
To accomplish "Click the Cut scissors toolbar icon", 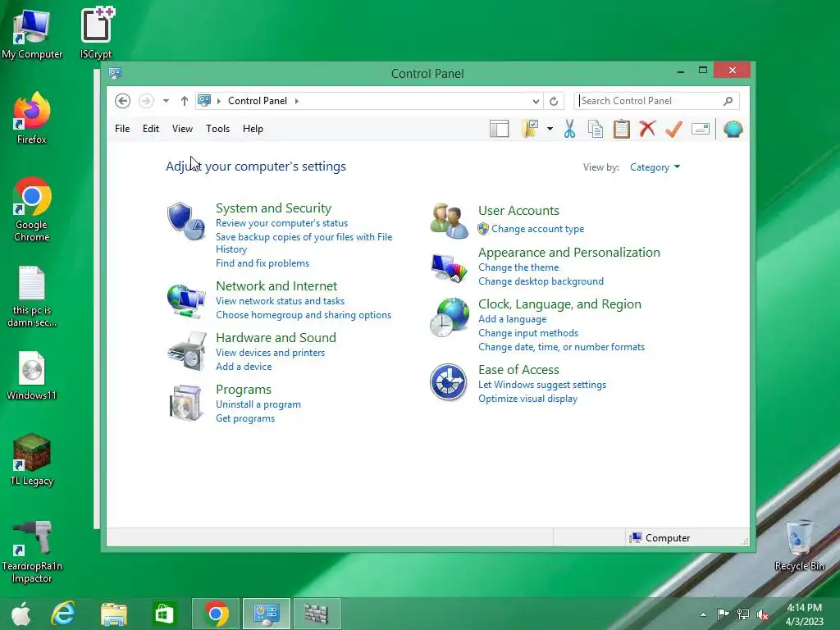I will click(x=569, y=129).
